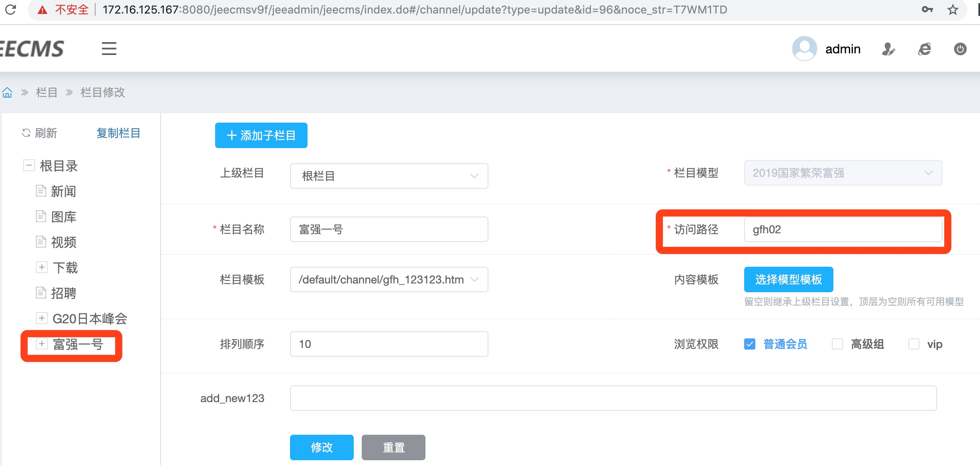This screenshot has height=465, width=980.
Task: Click the hamburger menu collapse icon
Action: (x=109, y=49)
